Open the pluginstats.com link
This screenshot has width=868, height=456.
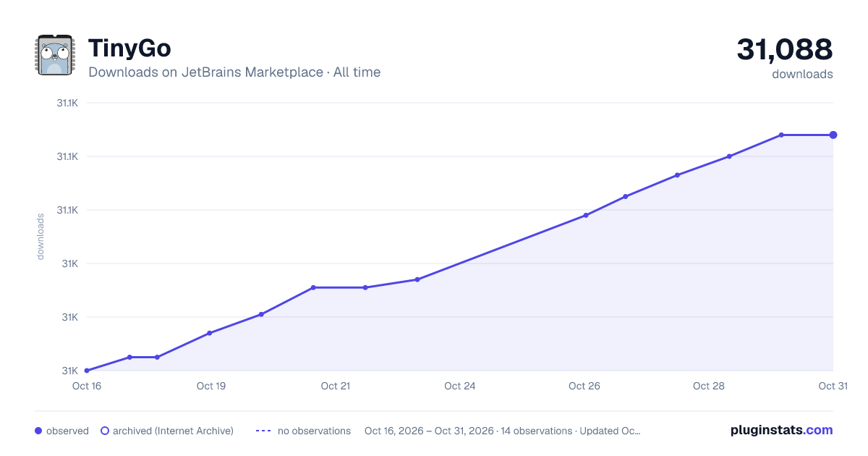click(x=782, y=430)
